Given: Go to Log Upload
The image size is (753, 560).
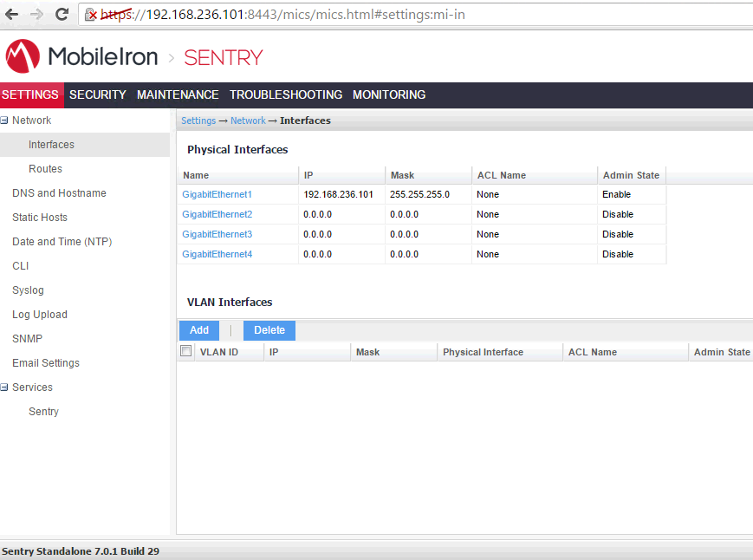Looking at the screenshot, I should 40,314.
